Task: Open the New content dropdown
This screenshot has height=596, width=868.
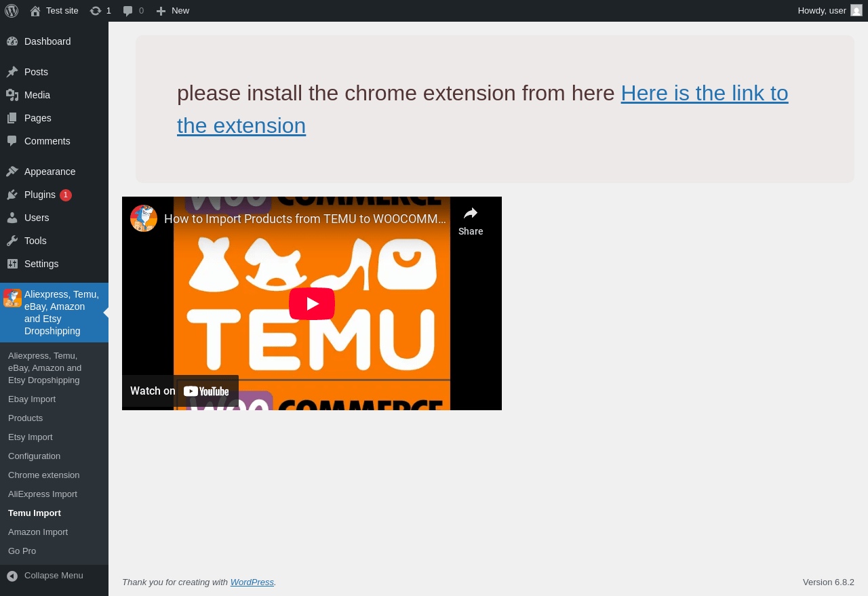Action: coord(172,11)
